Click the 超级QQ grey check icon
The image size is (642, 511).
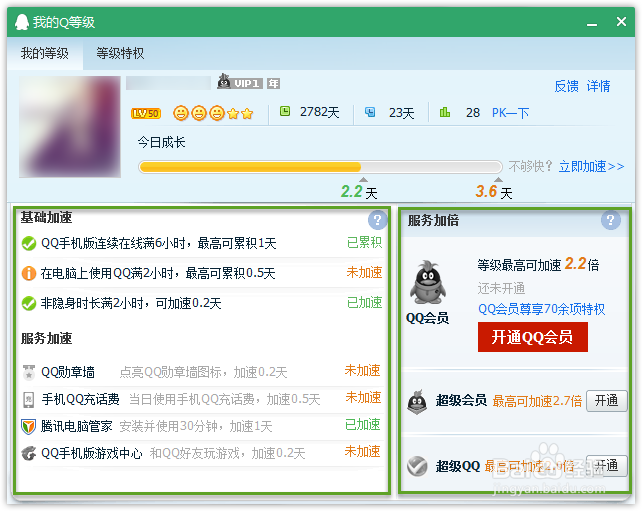click(x=417, y=466)
